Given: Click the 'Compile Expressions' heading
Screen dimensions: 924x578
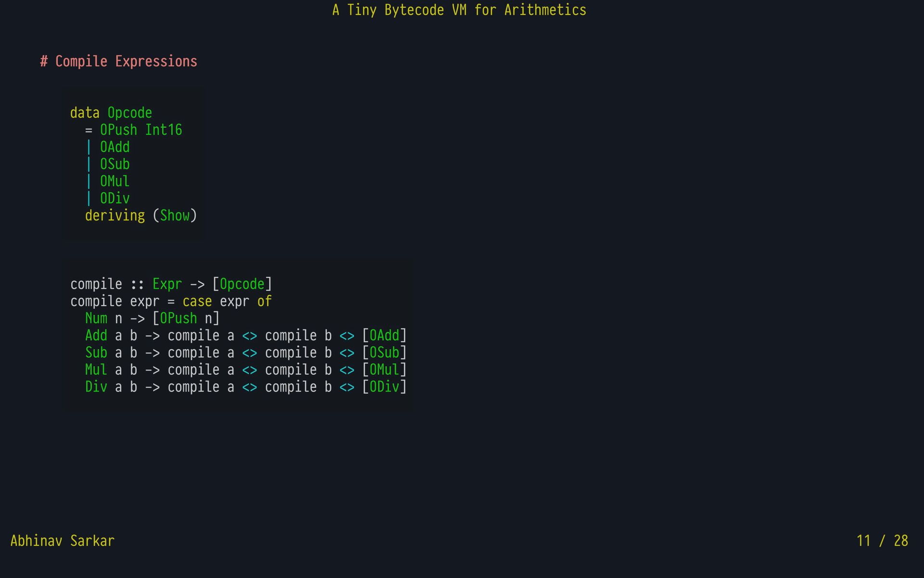Looking at the screenshot, I should pos(119,62).
